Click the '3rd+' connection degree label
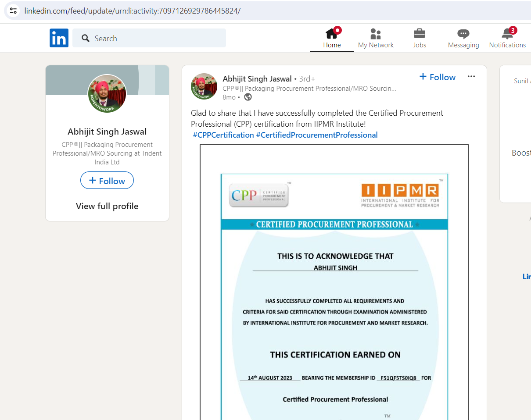Image resolution: width=531 pixels, height=420 pixels. pos(307,79)
